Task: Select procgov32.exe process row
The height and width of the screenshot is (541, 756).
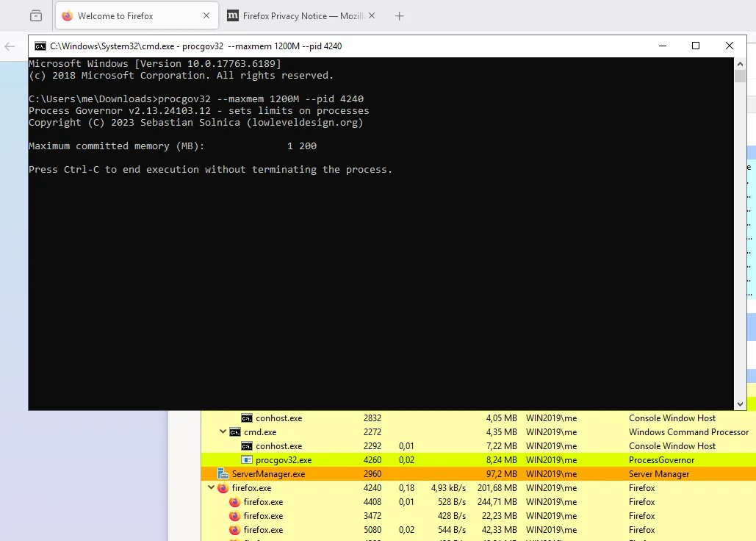Action: (478, 460)
